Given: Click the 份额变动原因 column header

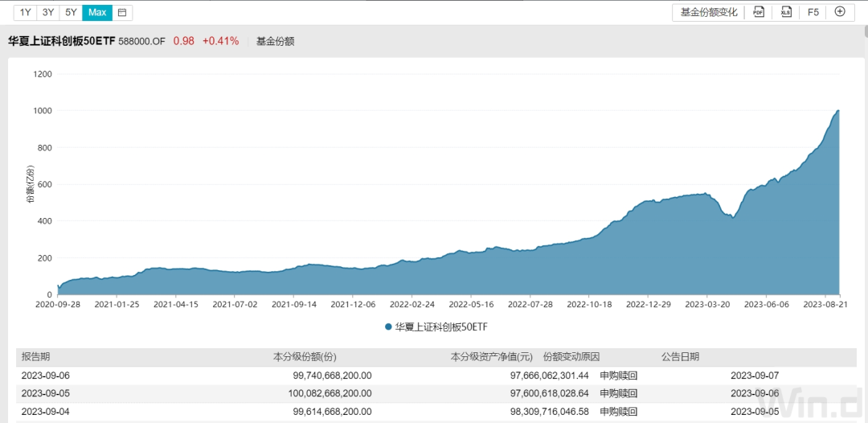Looking at the screenshot, I should (571, 356).
